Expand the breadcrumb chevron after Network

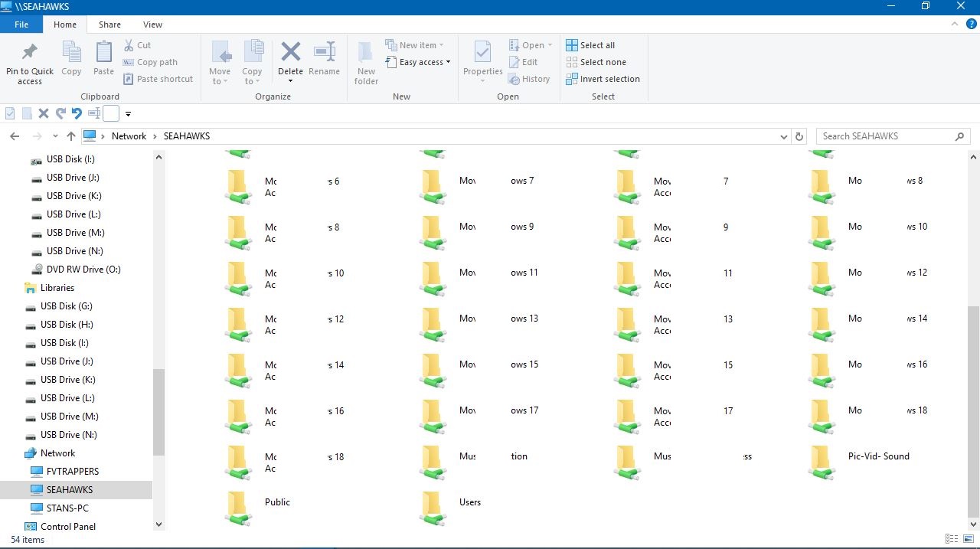click(155, 136)
